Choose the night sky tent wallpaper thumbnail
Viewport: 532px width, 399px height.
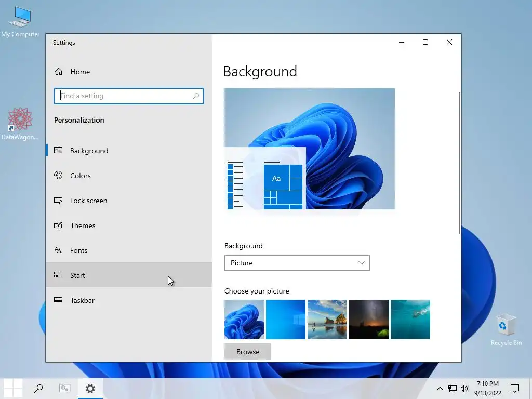tap(369, 320)
